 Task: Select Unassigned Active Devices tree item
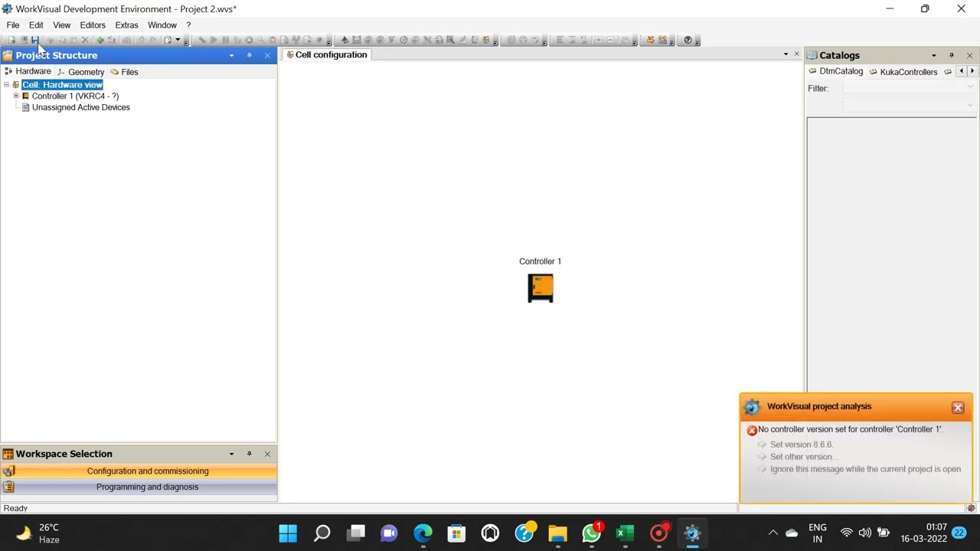80,108
